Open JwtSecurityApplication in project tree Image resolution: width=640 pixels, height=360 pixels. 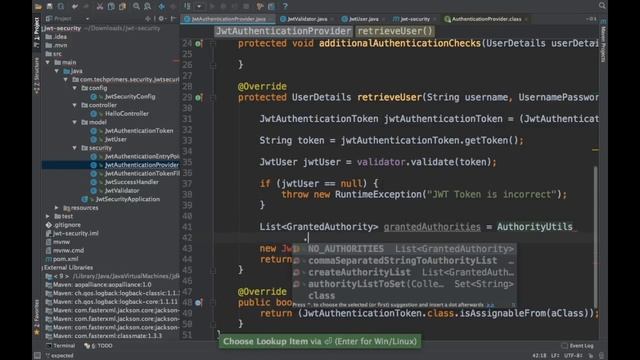click(x=127, y=200)
